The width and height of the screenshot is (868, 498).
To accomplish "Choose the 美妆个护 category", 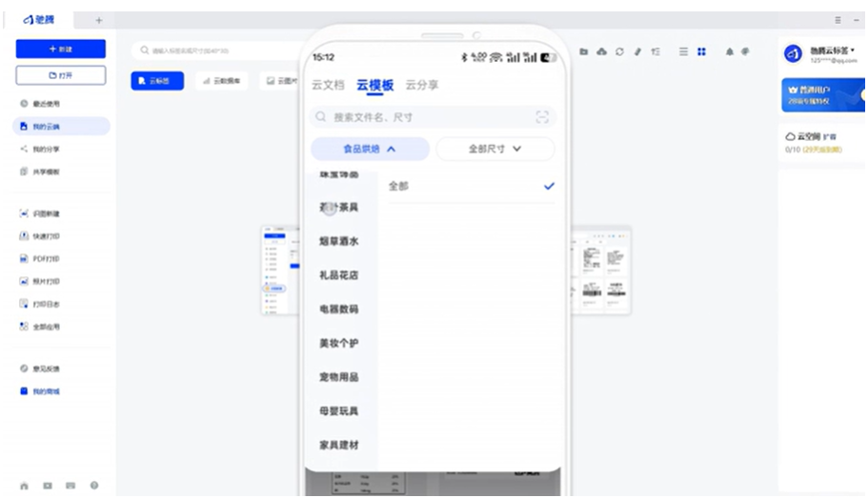I will tap(339, 343).
